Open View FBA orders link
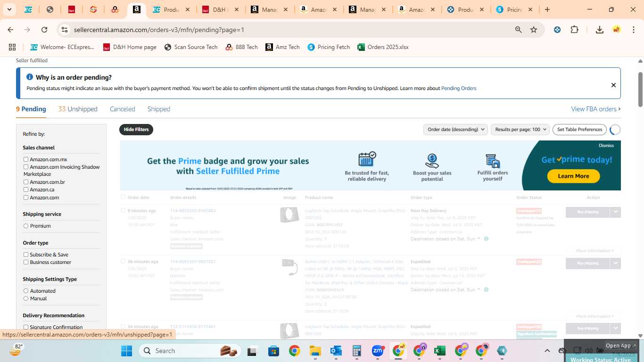Screen dimensions: 644x362 (x=596, y=109)
